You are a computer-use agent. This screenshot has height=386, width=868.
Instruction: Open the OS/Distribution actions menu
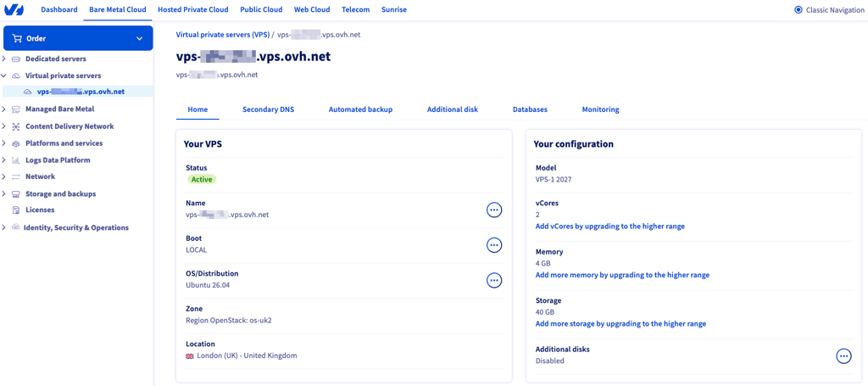pyautogui.click(x=494, y=280)
